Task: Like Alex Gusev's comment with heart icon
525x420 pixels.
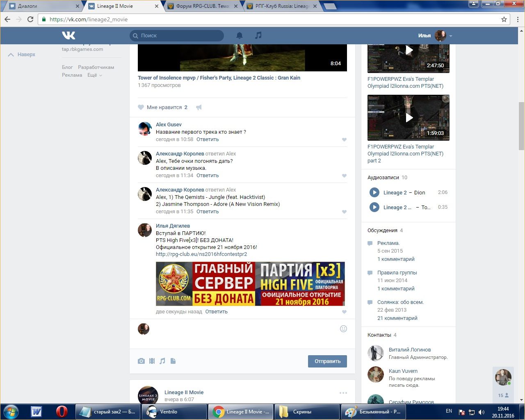Action: [344, 140]
